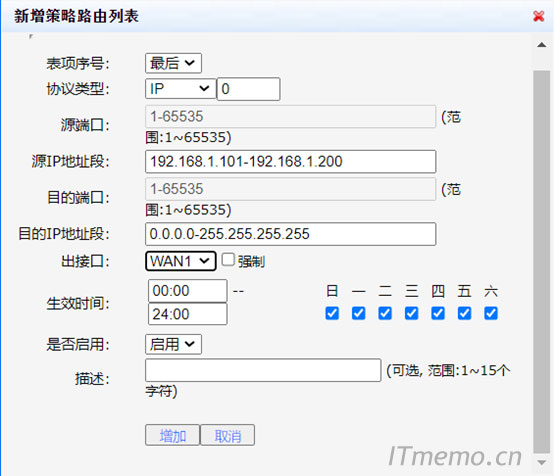Click the 取消 button

228,435
